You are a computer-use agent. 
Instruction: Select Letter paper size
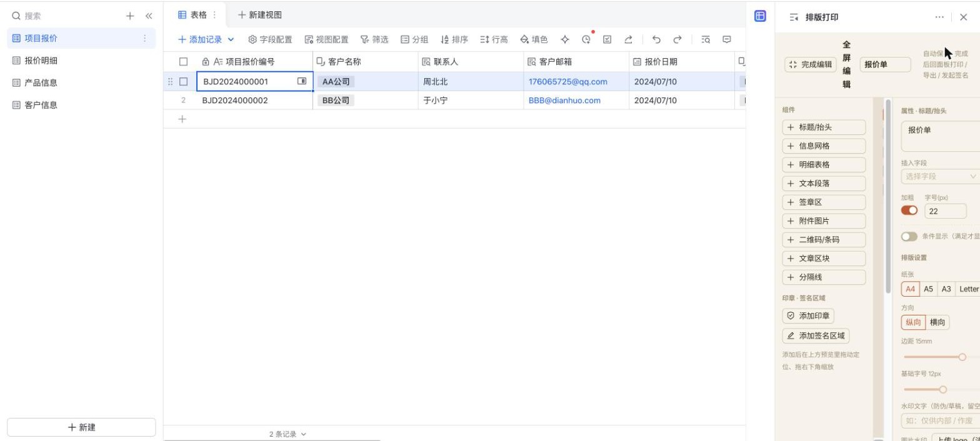click(968, 289)
